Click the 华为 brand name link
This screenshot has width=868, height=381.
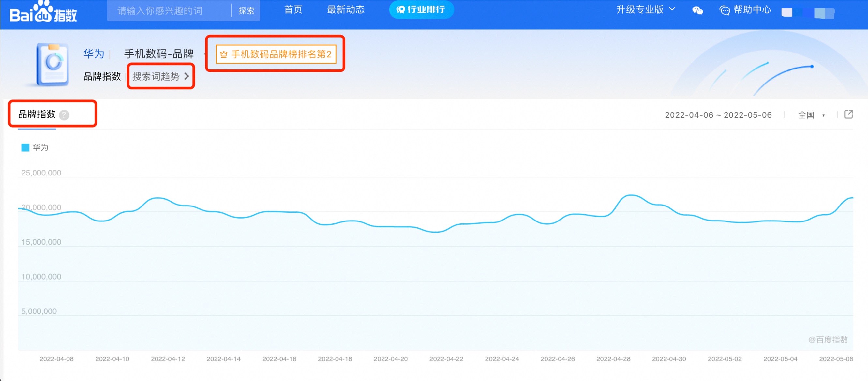(94, 53)
